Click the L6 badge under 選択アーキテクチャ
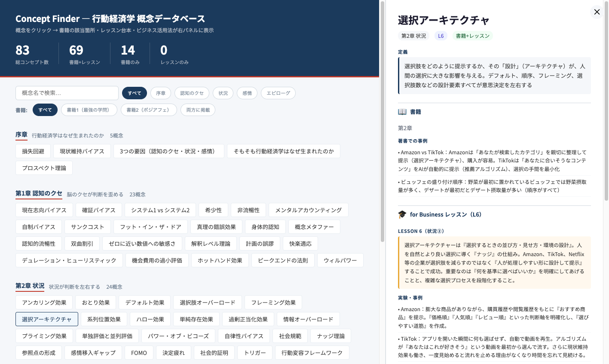Viewport: 609px width, 364px height. point(441,36)
